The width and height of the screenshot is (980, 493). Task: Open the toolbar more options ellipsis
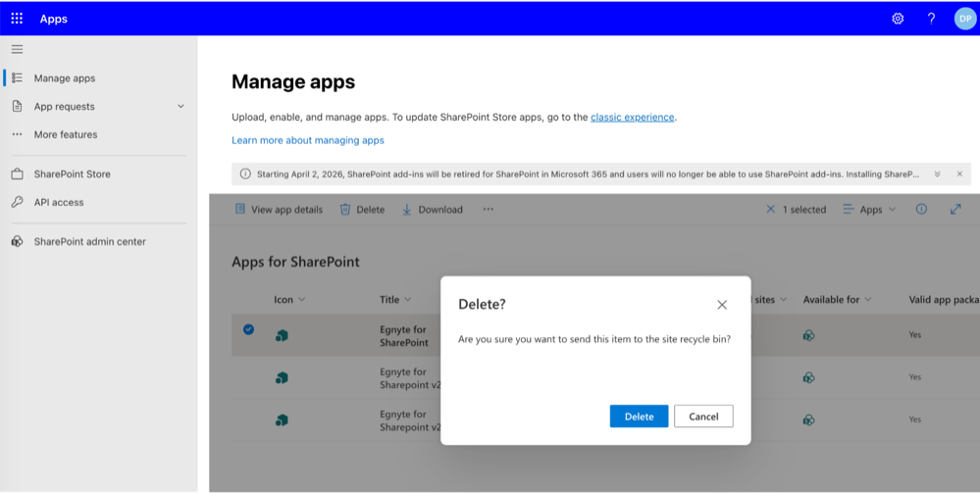point(489,210)
